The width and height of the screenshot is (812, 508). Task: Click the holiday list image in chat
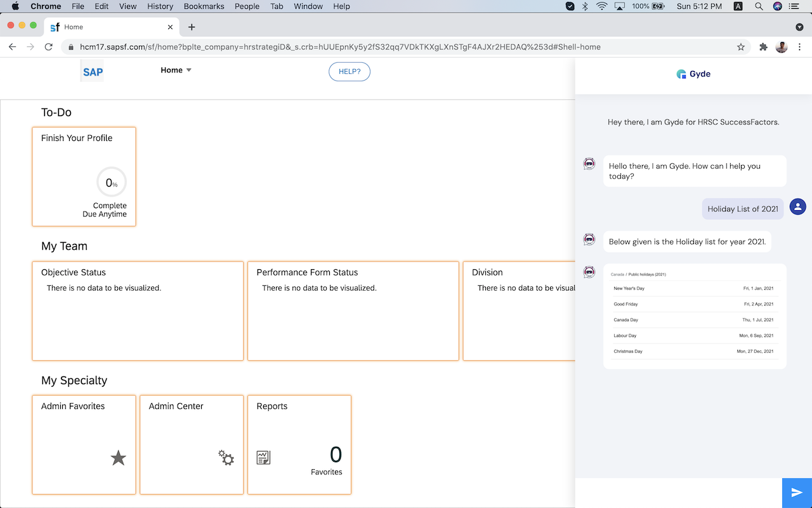[695, 316]
